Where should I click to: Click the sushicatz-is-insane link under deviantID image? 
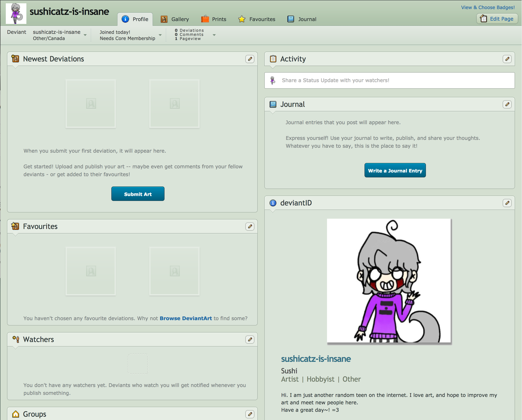tap(316, 359)
